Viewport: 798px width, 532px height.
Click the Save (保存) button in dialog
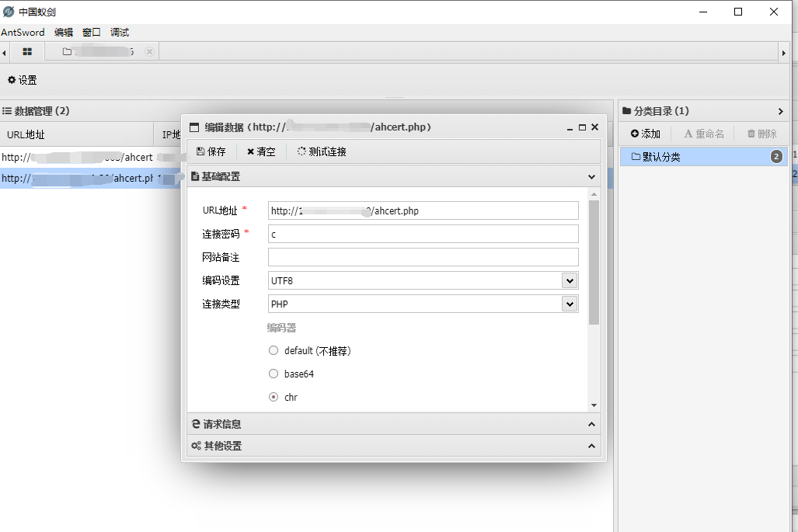click(x=211, y=152)
